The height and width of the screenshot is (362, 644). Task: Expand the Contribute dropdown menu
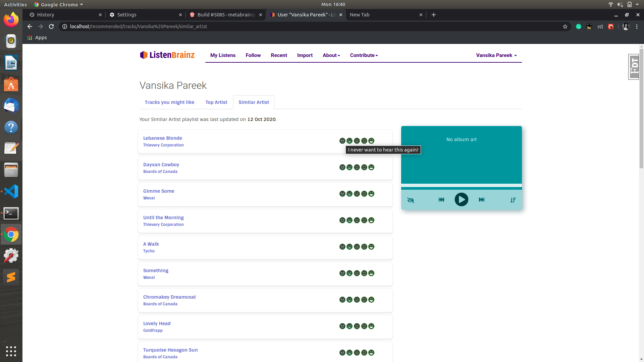(x=364, y=55)
